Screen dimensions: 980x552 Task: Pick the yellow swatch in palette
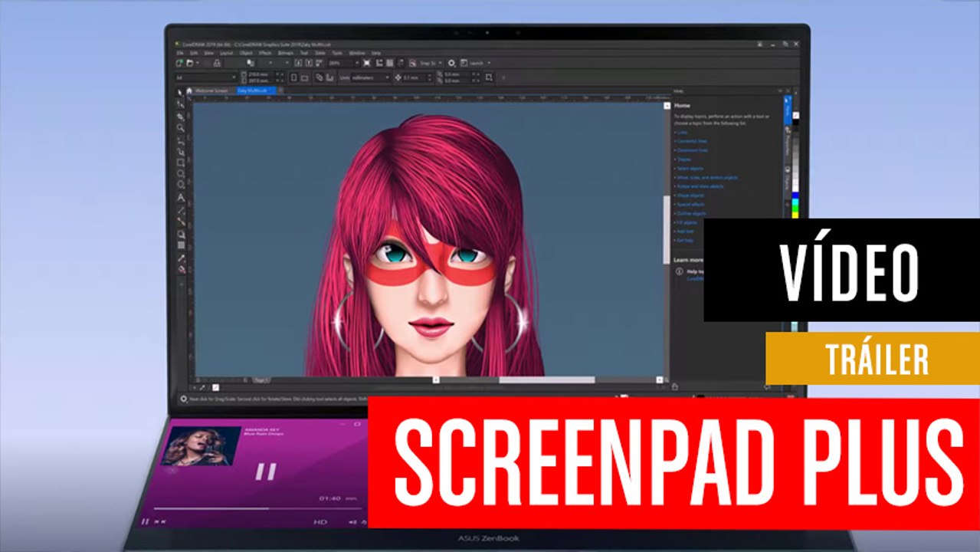[795, 215]
